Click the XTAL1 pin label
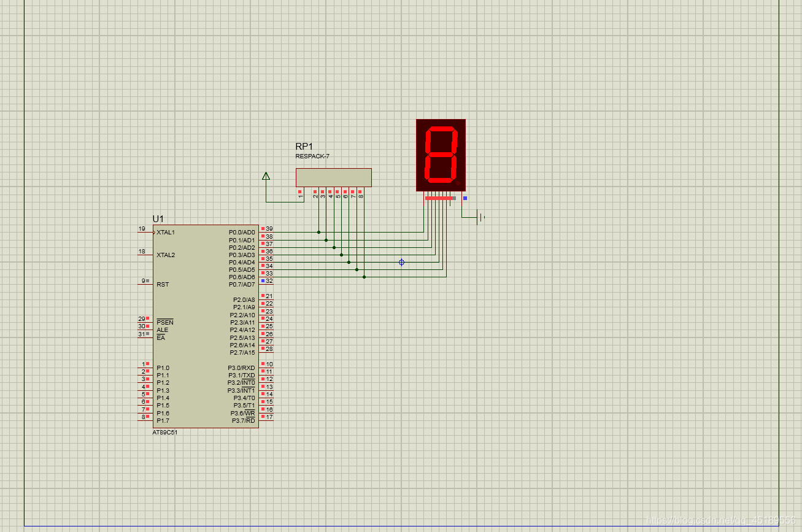This screenshot has width=802, height=532. 166,233
